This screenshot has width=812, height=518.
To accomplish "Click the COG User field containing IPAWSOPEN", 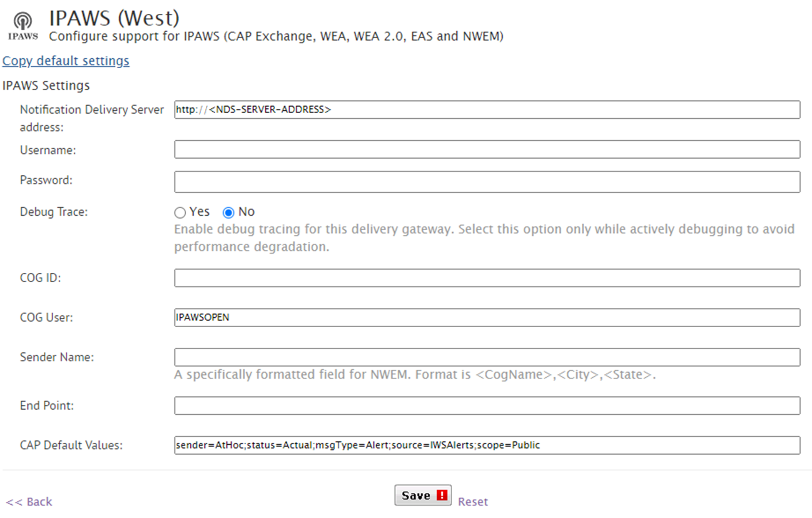I will (487, 317).
